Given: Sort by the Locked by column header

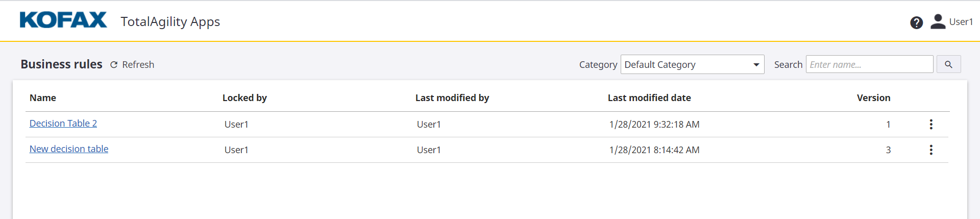Looking at the screenshot, I should (x=244, y=98).
